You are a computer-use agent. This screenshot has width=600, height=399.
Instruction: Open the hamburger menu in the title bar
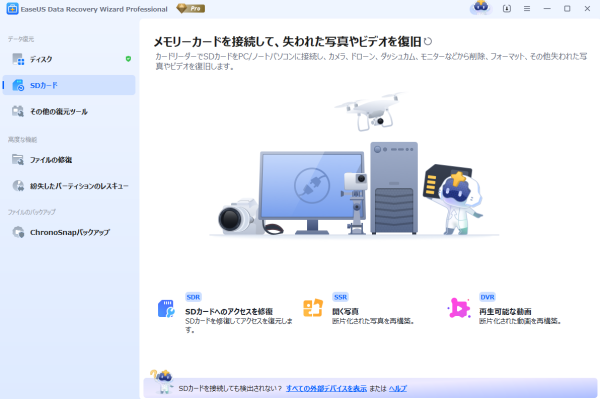coord(527,8)
